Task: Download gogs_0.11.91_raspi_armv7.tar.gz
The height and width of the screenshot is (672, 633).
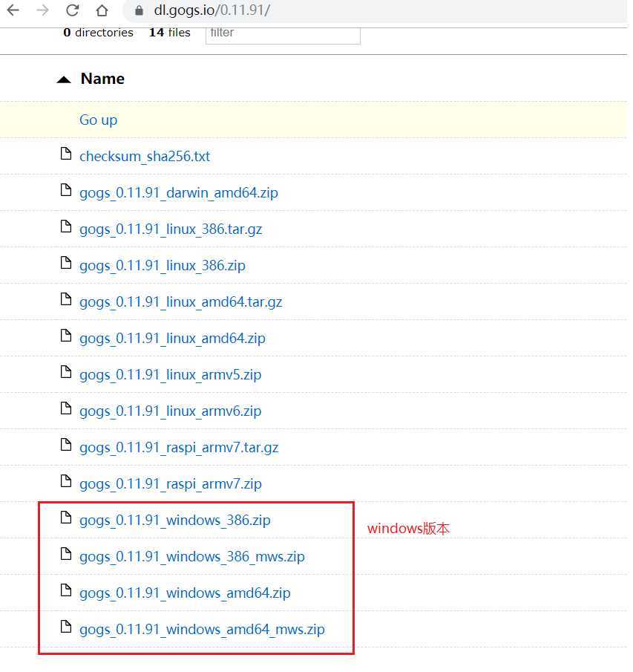Action: pos(179,448)
